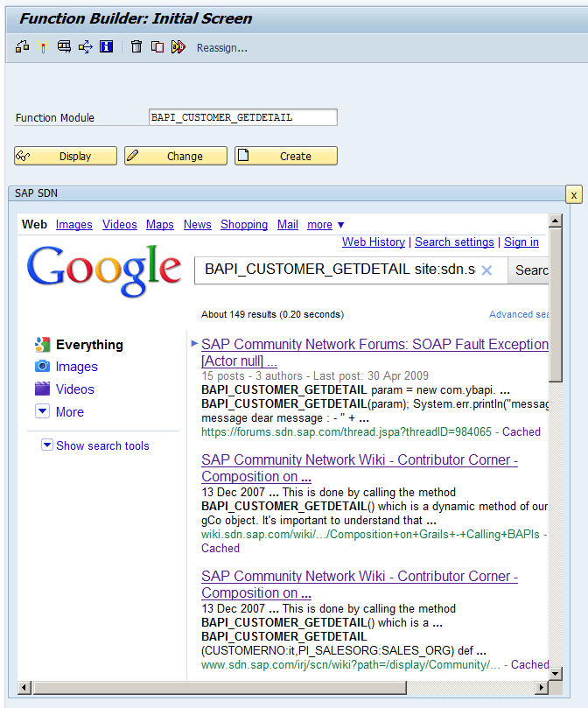588x708 pixels.
Task: Open the Web History link
Action: [374, 242]
